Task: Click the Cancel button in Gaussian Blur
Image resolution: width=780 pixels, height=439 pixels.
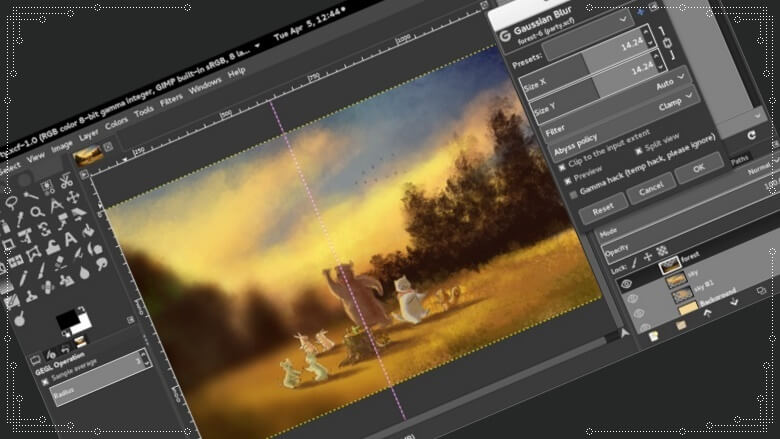Action: pyautogui.click(x=651, y=188)
